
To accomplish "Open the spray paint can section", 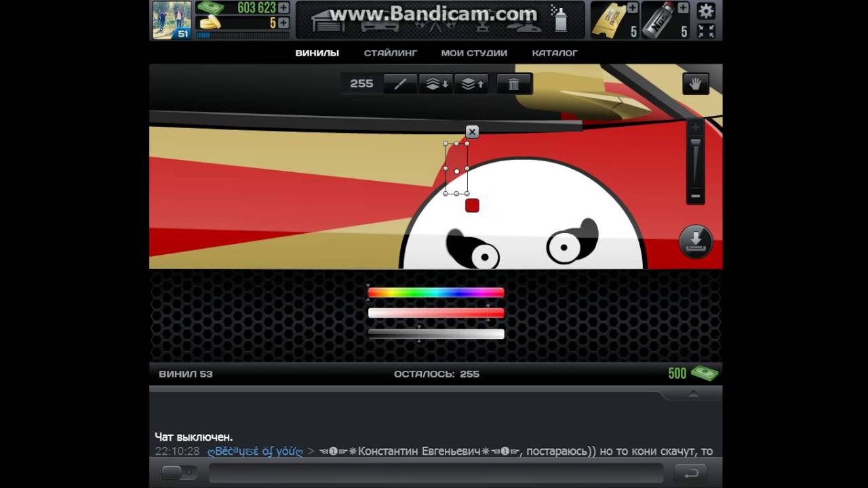I will [x=560, y=19].
